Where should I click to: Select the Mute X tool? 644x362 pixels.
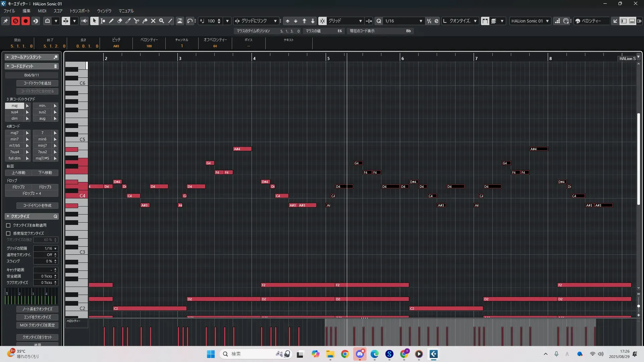[x=153, y=21]
